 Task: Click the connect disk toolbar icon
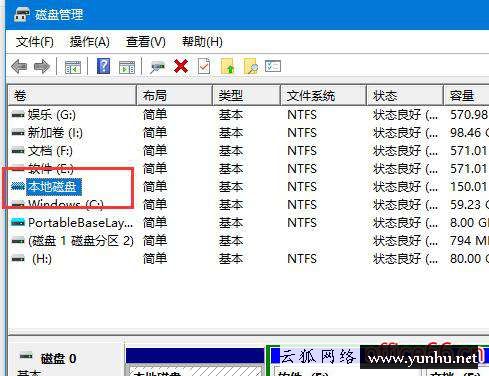coord(158,67)
